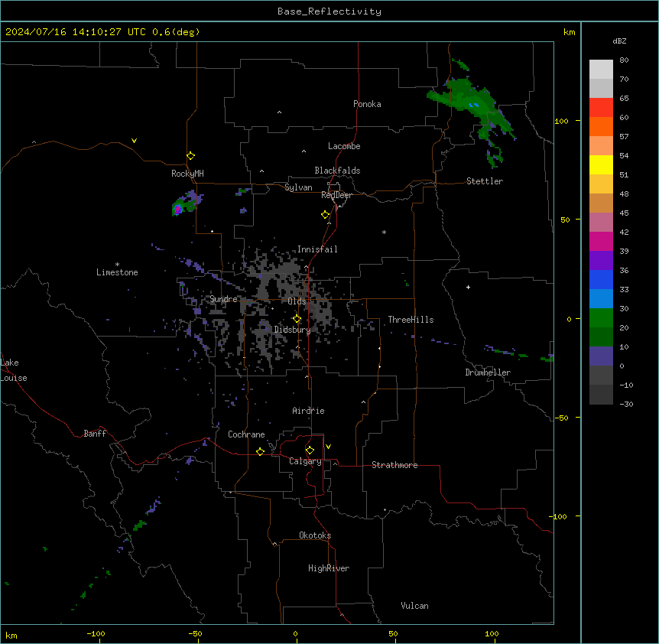
Task: Click the Lake Louise label
Action: (14, 370)
